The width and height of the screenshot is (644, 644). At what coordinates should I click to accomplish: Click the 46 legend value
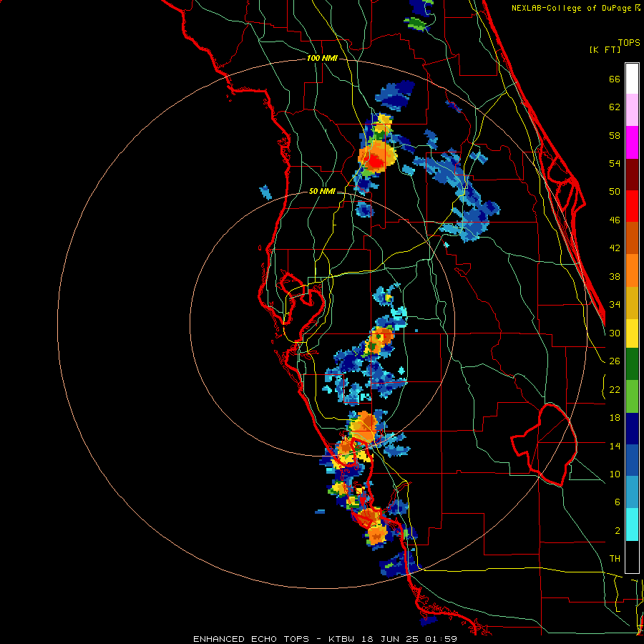[x=615, y=220]
